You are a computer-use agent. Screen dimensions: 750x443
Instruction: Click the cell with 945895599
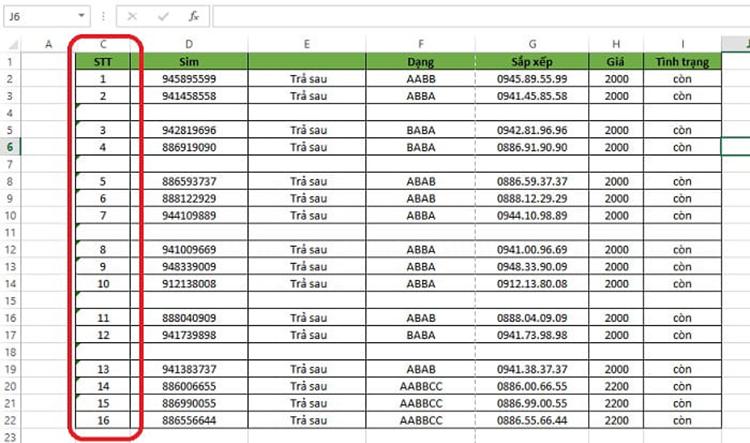tap(189, 78)
